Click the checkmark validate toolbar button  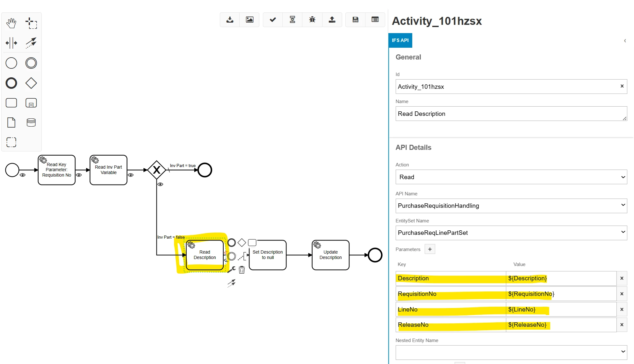[273, 20]
